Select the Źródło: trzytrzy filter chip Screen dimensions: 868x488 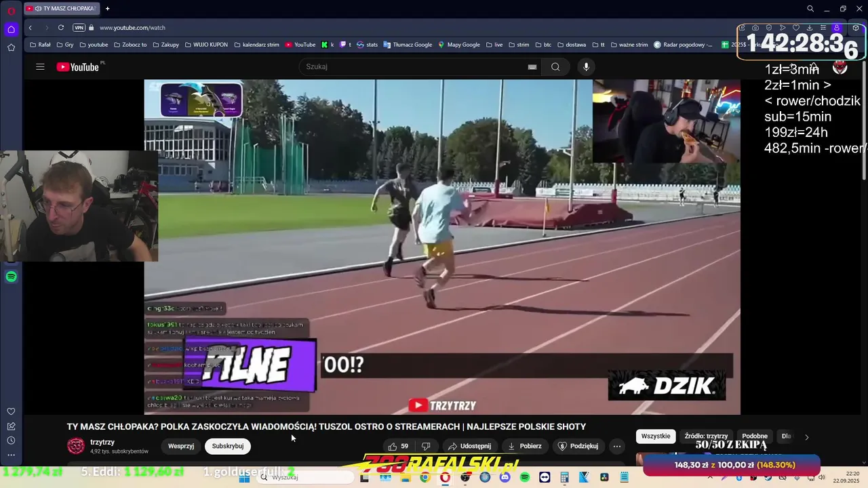pos(706,436)
